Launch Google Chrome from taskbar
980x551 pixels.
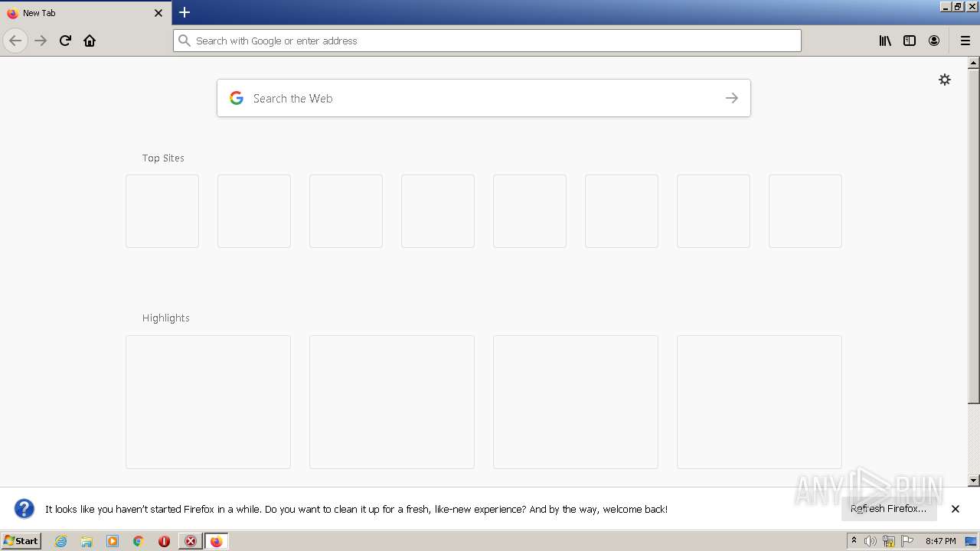[139, 541]
